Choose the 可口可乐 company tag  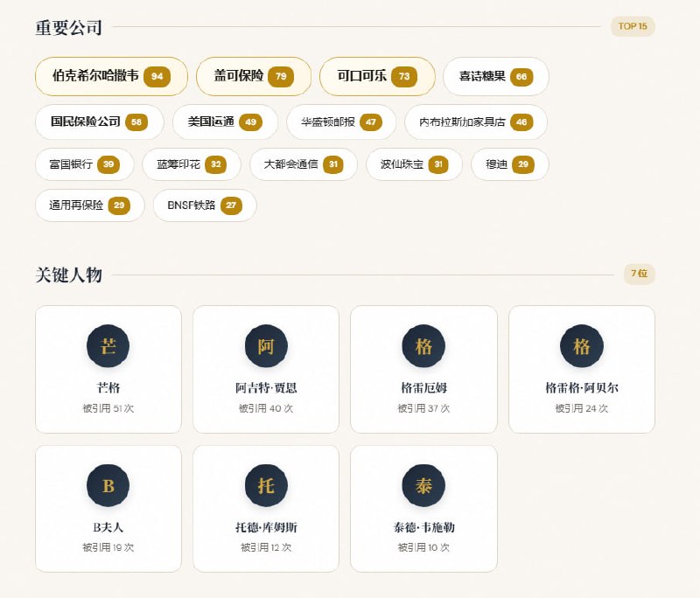pos(376,76)
